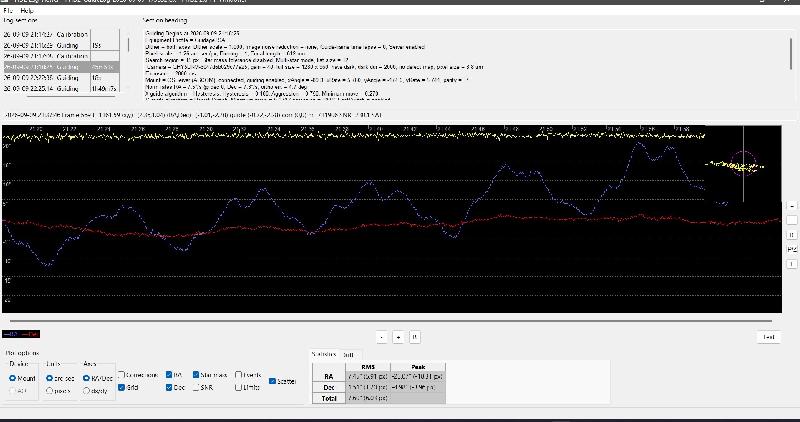This screenshot has height=422, width=800.
Task: Click the RMS column header
Action: coord(368,367)
